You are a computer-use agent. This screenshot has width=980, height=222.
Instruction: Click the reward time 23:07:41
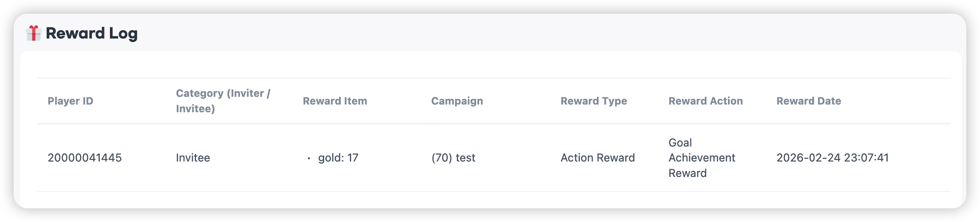(866, 158)
